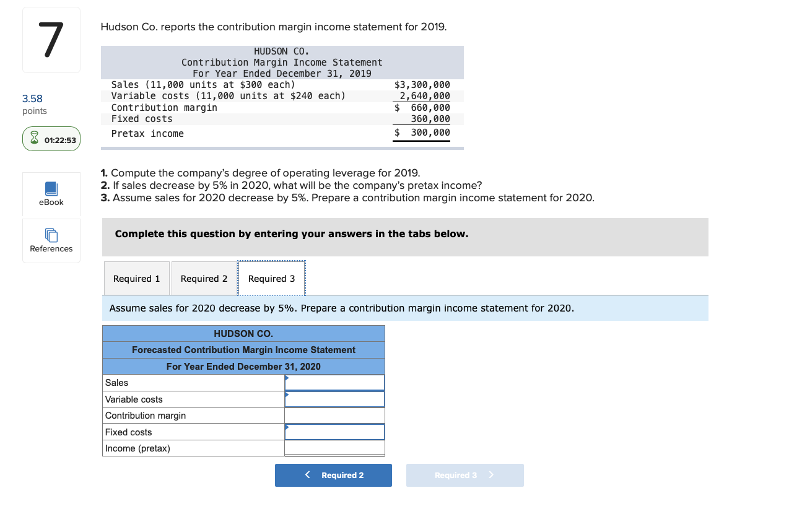789x532 pixels.
Task: Click the Required 2 navigation button
Action: click(333, 475)
